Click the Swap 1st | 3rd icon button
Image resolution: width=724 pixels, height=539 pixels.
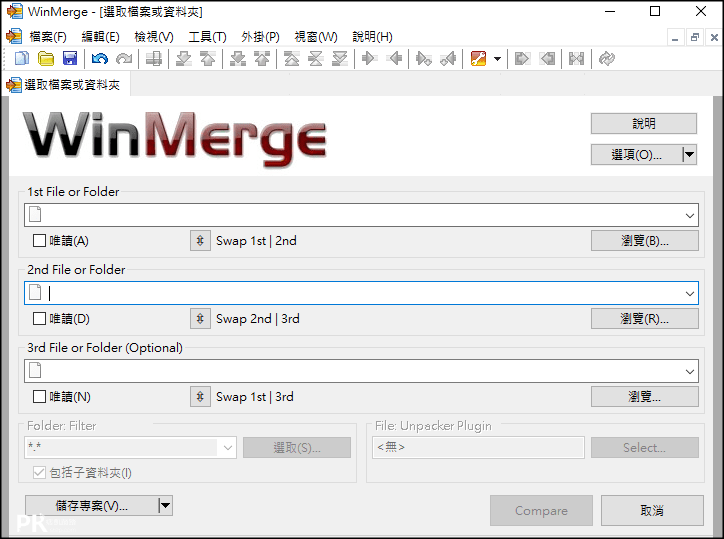coord(200,397)
